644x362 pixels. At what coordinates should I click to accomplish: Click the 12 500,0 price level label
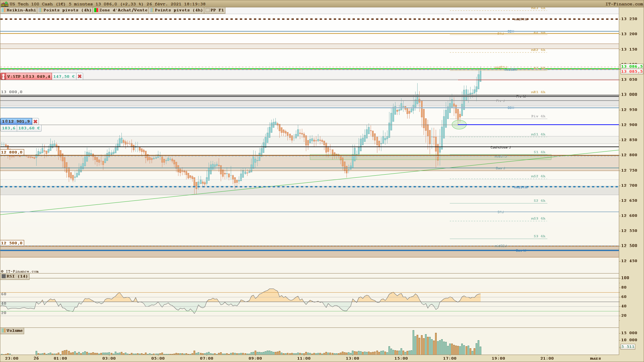pyautogui.click(x=12, y=243)
